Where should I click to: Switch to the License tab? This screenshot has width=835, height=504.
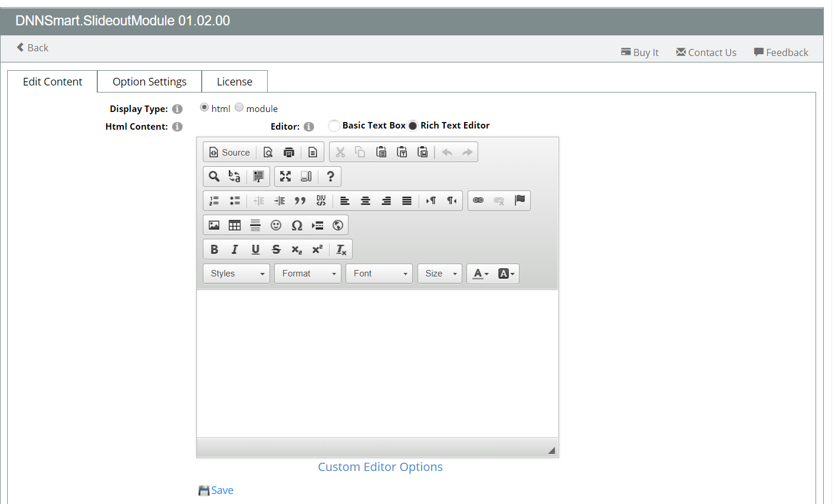coord(235,81)
